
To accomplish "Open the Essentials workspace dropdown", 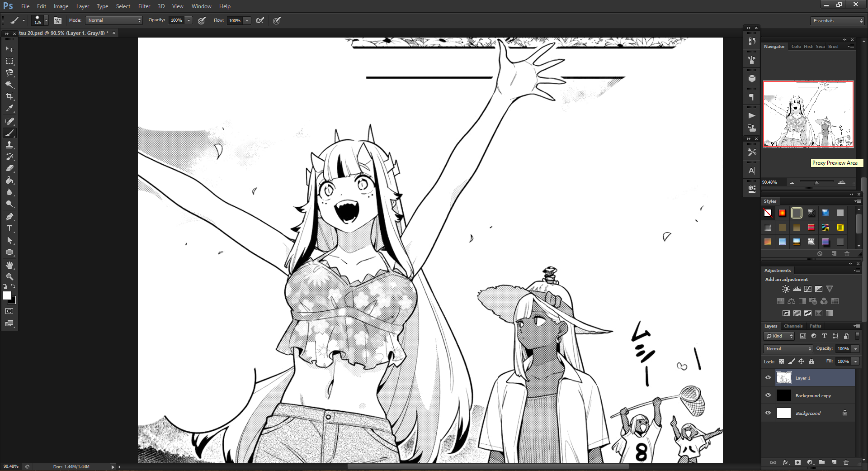I will coord(838,21).
